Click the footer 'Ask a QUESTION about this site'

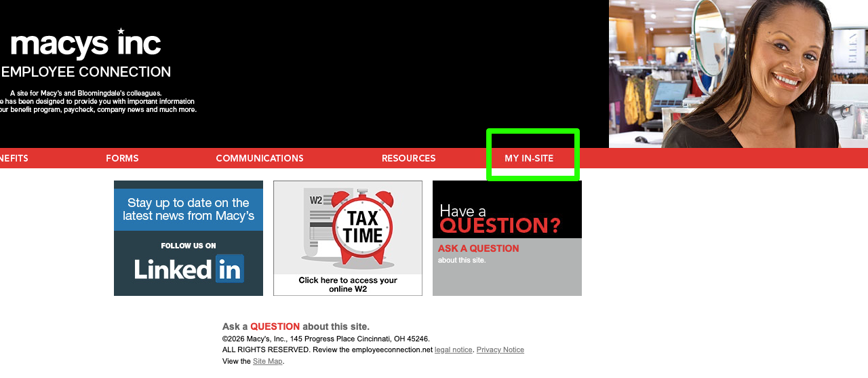[x=296, y=326]
